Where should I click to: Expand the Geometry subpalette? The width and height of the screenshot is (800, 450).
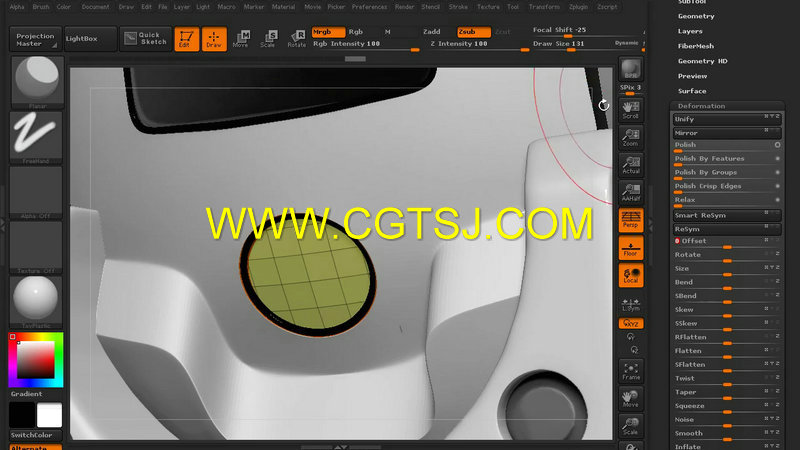click(x=696, y=16)
